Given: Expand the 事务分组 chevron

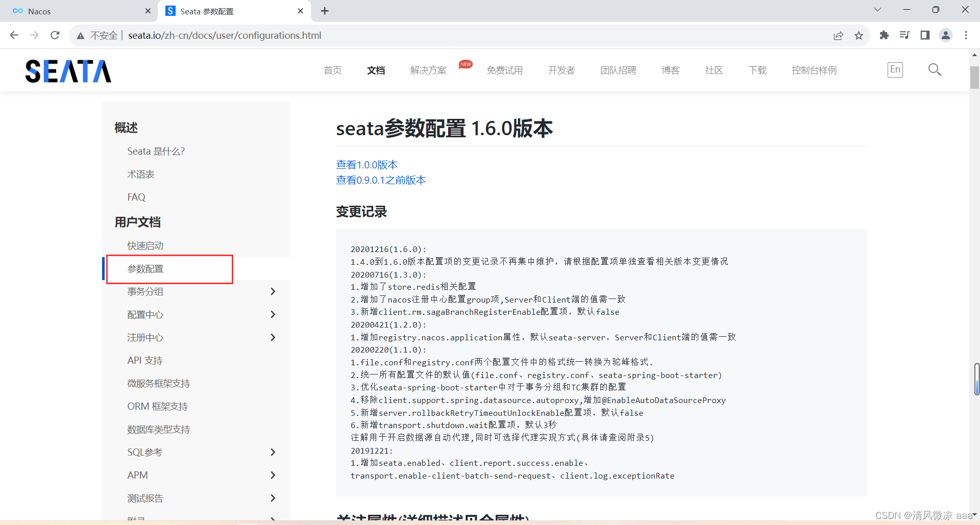Looking at the screenshot, I should click(x=273, y=291).
